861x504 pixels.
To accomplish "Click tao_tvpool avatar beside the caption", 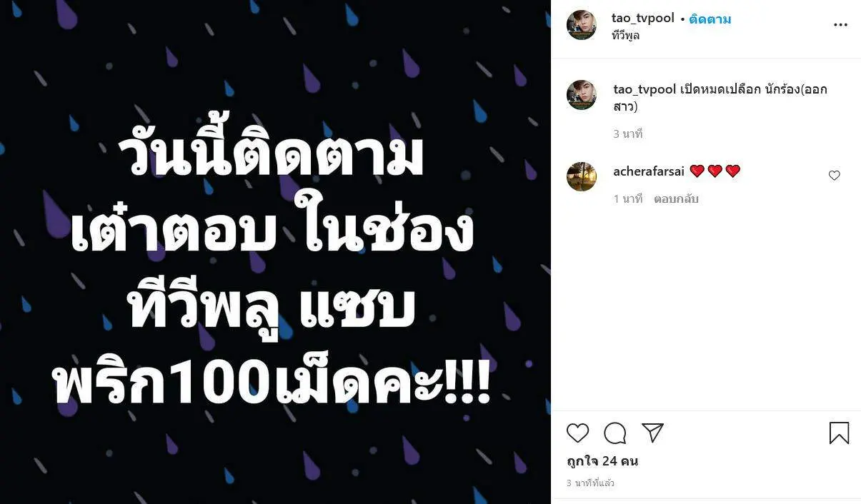I will pyautogui.click(x=581, y=95).
